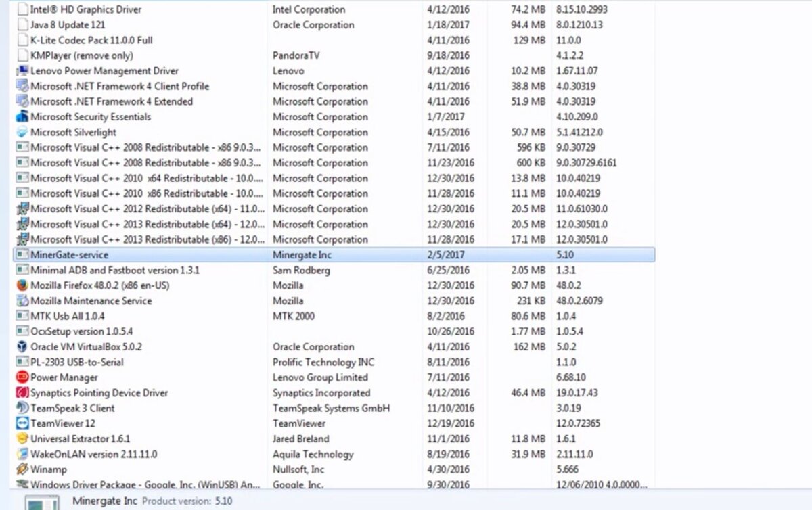Click the Java 8 Update 121 icon
This screenshot has width=812, height=510.
22,25
